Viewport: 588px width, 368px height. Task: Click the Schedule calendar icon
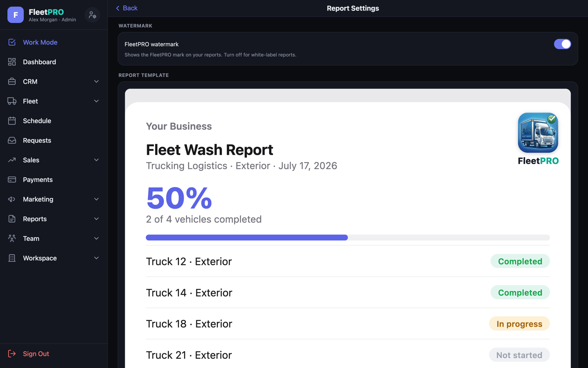[12, 121]
